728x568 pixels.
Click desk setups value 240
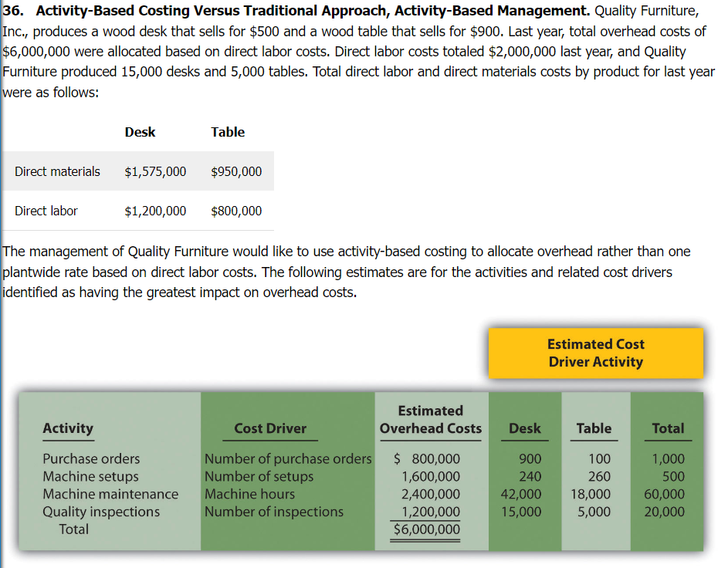[x=530, y=476]
